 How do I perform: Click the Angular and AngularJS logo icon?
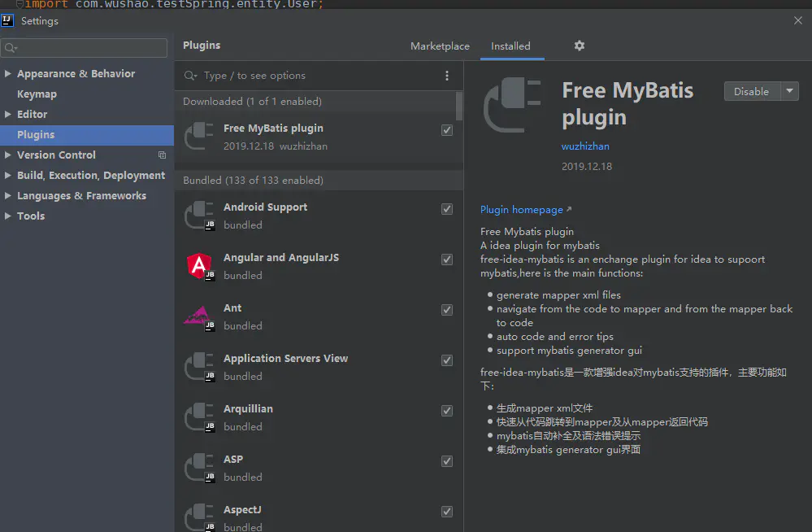200,266
